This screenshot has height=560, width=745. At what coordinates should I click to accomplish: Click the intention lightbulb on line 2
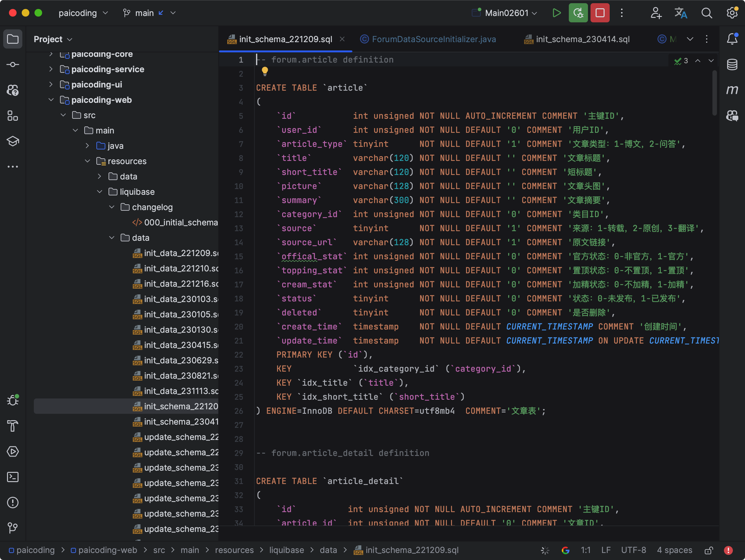click(265, 71)
